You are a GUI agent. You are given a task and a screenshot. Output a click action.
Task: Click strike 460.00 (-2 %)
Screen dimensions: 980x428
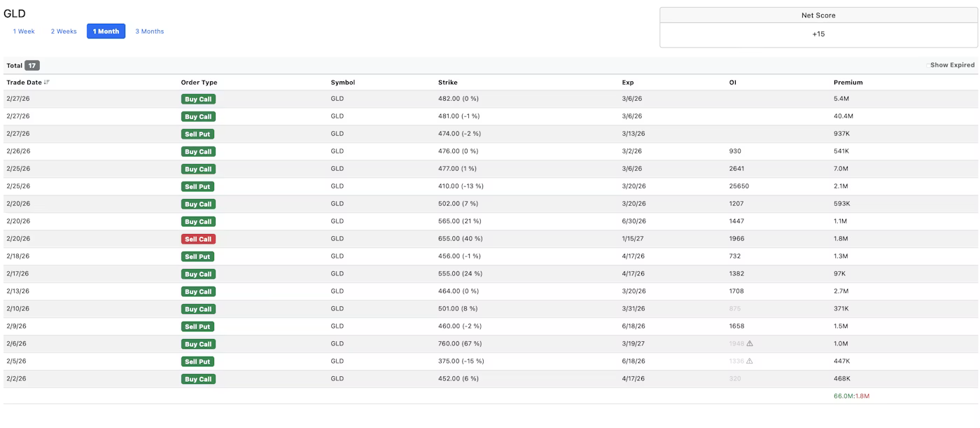point(459,326)
